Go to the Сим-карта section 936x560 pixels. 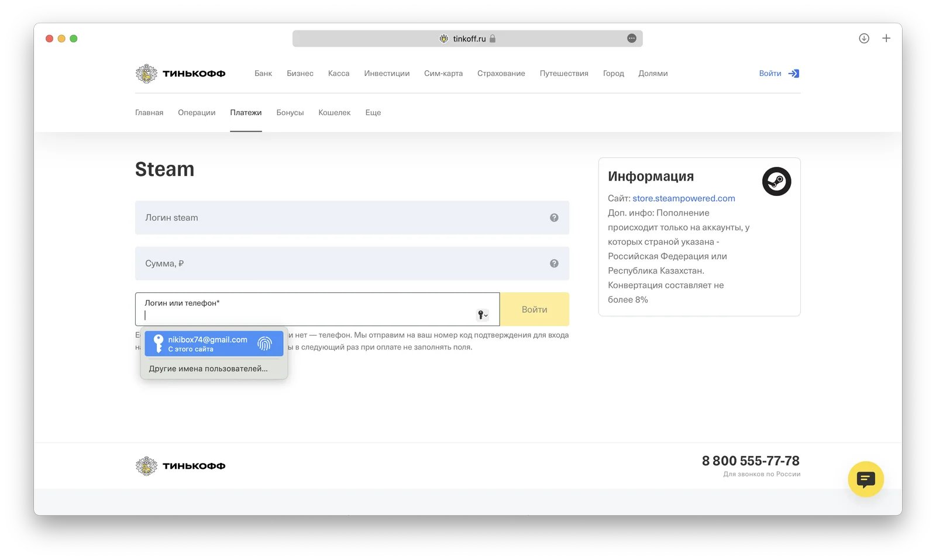[443, 74]
